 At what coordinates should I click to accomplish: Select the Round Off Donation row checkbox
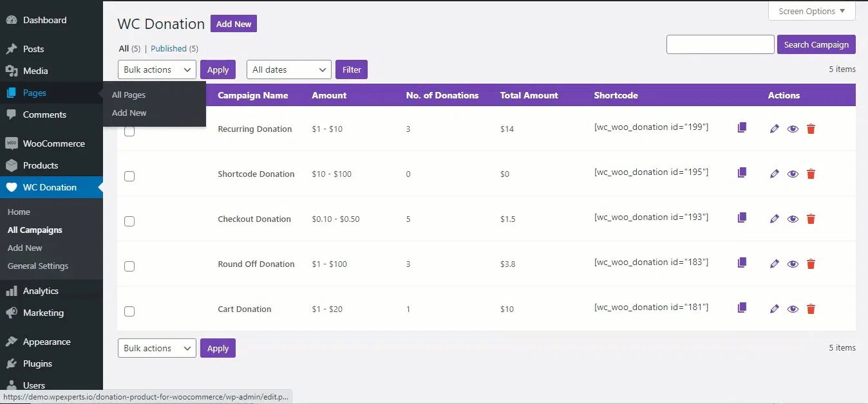click(129, 266)
